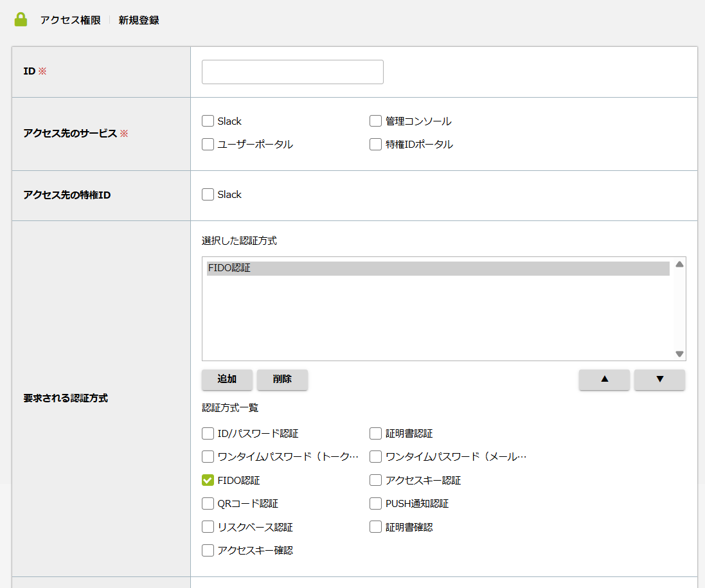Viewport: 705px width, 588px height.
Task: Uncheck the FIDO認証 checkbox
Action: pyautogui.click(x=208, y=480)
